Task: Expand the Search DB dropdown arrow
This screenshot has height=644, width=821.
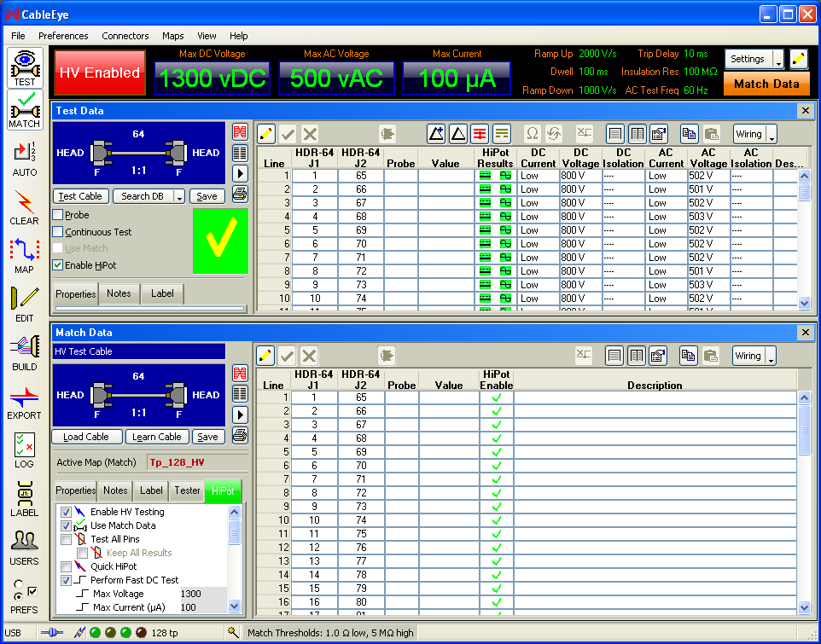Action: [x=179, y=196]
